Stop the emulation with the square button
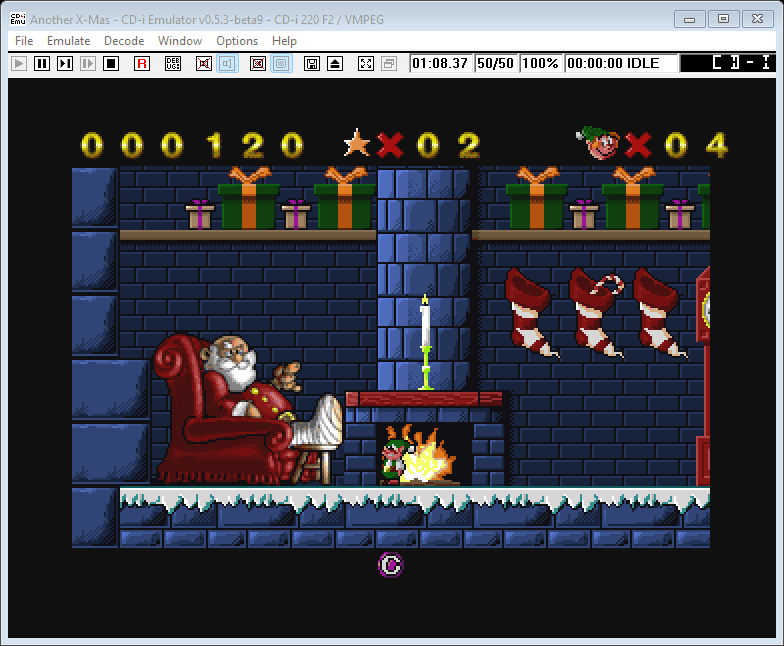This screenshot has width=784, height=646. click(111, 63)
